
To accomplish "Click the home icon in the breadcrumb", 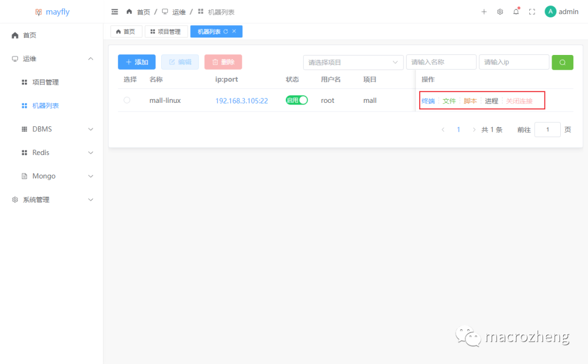I will point(128,11).
